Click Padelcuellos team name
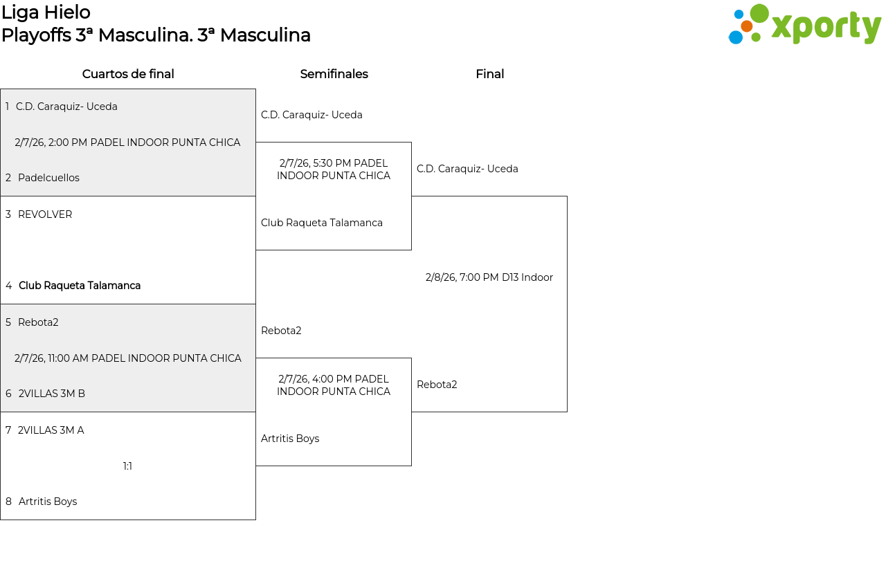The height and width of the screenshot is (588, 886). pos(48,178)
